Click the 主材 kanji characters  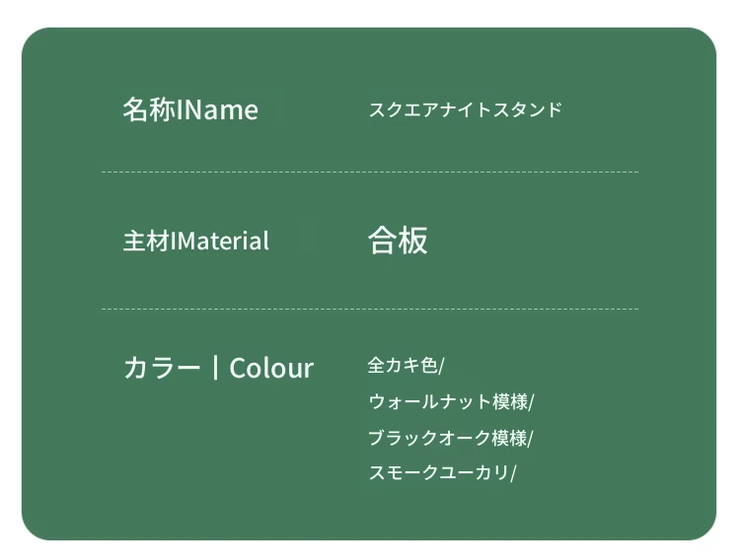146,241
